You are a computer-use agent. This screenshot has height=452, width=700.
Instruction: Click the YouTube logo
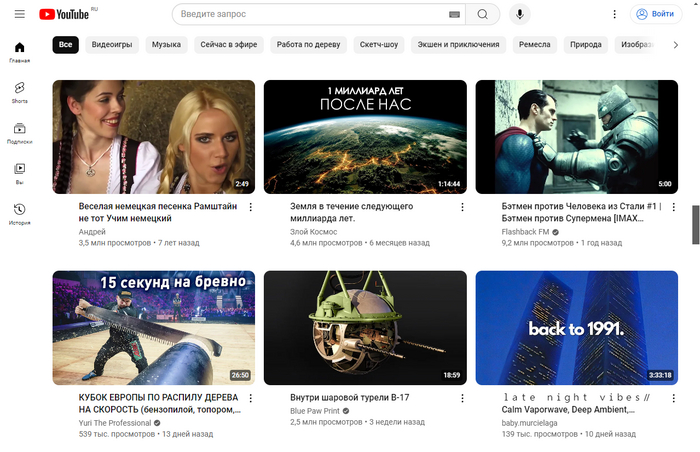pos(64,14)
